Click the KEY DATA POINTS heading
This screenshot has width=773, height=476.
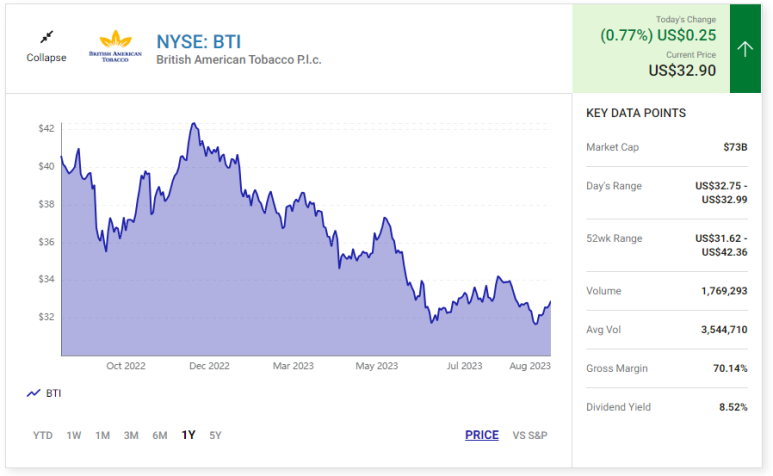click(x=636, y=113)
